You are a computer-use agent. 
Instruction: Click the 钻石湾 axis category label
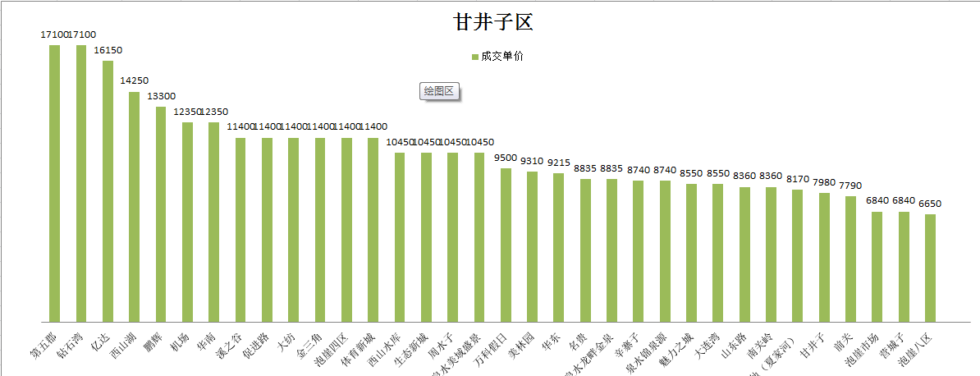pyautogui.click(x=71, y=346)
